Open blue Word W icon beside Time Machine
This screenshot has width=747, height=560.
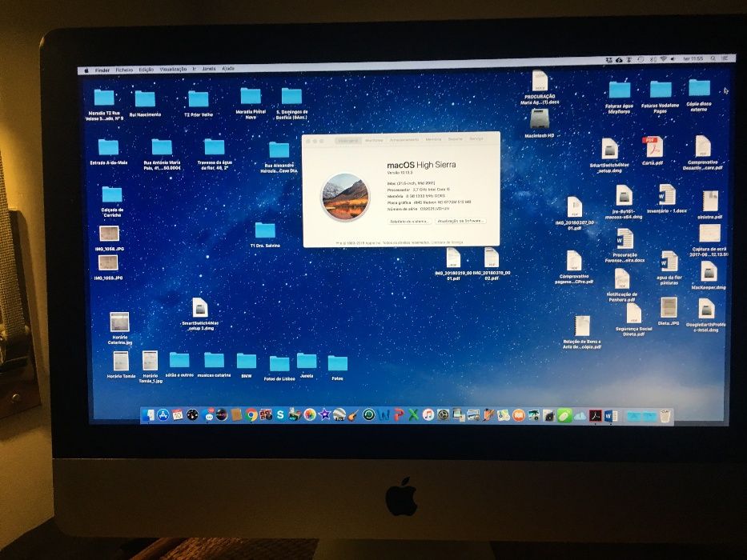point(384,416)
